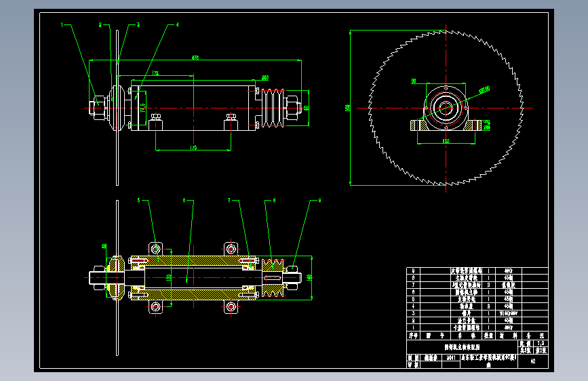
Task: Click part balloon number 3 in top view
Action: click(x=138, y=25)
